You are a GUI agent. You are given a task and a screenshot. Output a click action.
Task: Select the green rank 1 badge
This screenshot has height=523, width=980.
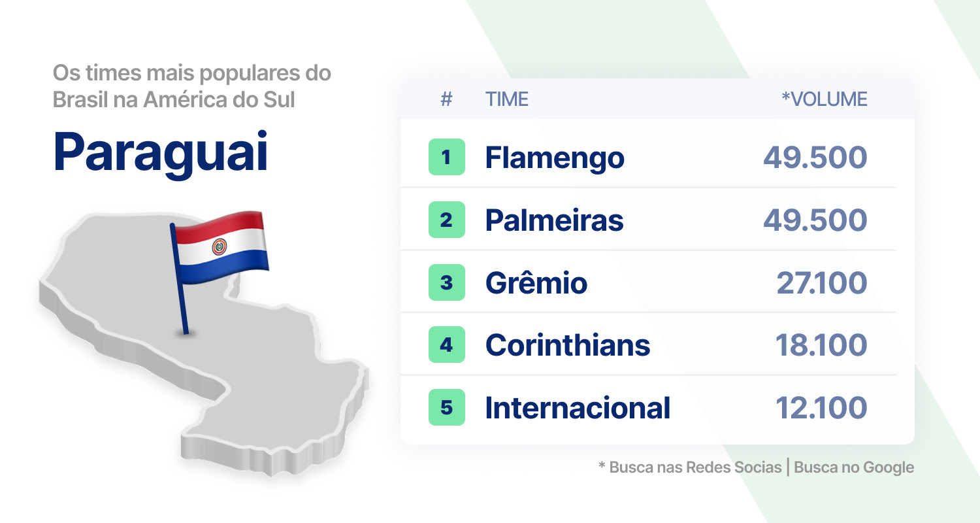pos(447,157)
